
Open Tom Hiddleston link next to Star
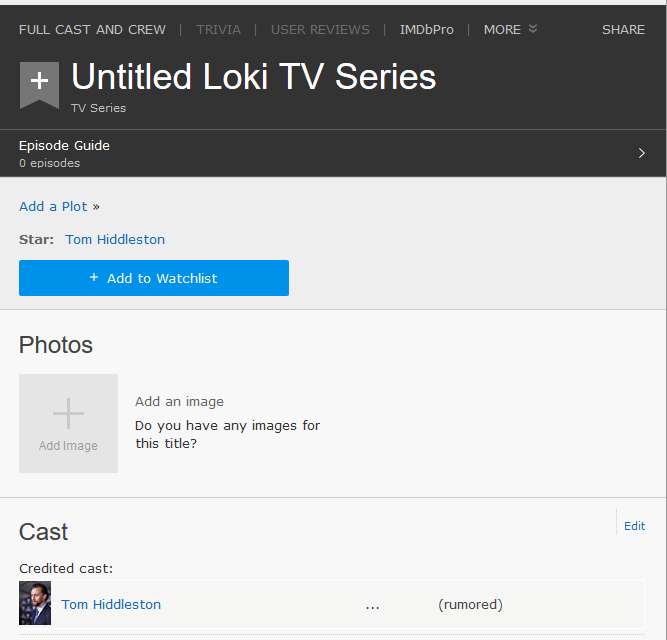point(115,239)
